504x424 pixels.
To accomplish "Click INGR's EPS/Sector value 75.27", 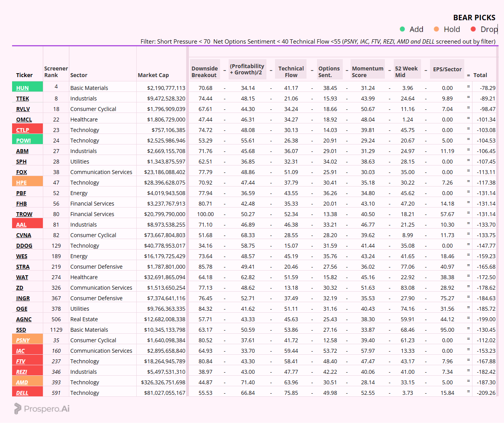I will [x=448, y=298].
